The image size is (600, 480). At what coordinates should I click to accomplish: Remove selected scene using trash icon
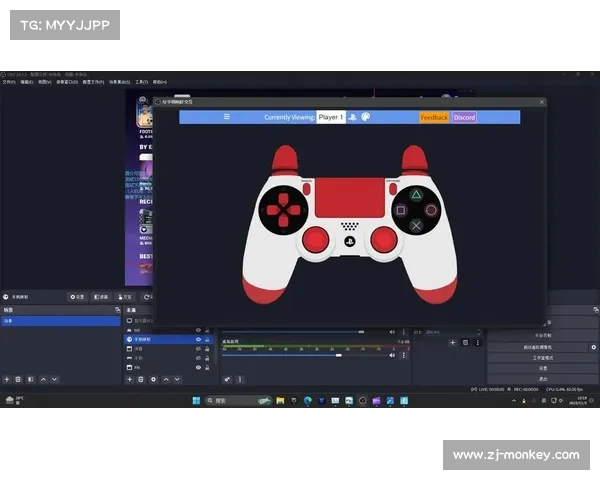coord(18,379)
